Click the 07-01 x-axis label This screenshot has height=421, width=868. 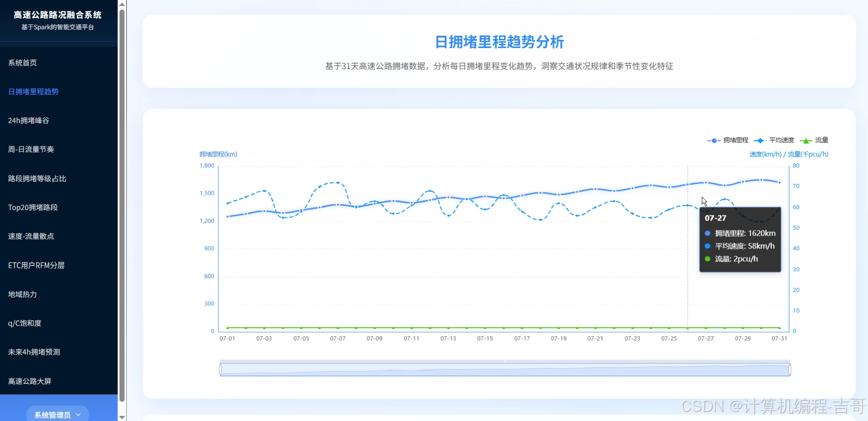point(227,339)
